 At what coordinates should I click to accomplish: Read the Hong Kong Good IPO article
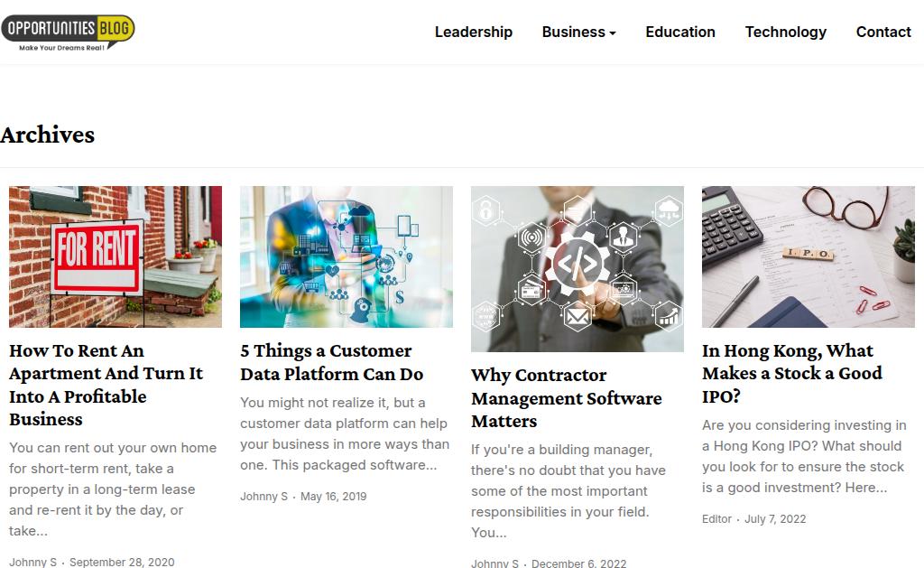791,373
